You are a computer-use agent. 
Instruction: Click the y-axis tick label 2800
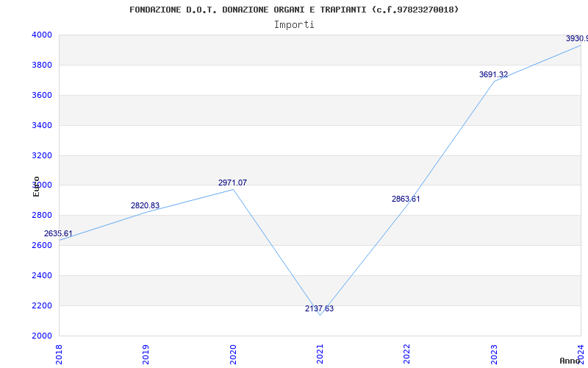pyautogui.click(x=41, y=215)
